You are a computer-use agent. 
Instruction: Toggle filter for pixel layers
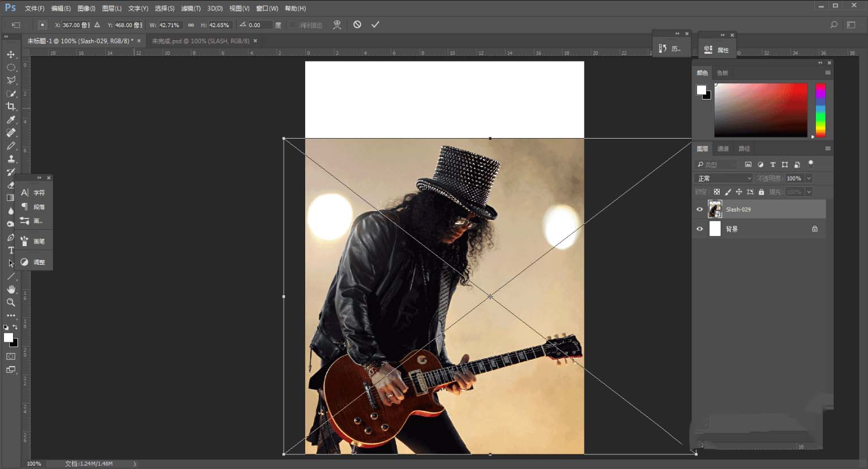tap(748, 165)
